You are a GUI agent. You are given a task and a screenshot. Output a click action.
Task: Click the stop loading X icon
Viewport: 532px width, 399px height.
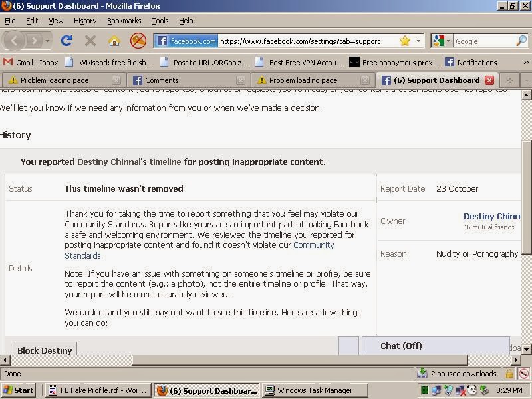point(90,41)
